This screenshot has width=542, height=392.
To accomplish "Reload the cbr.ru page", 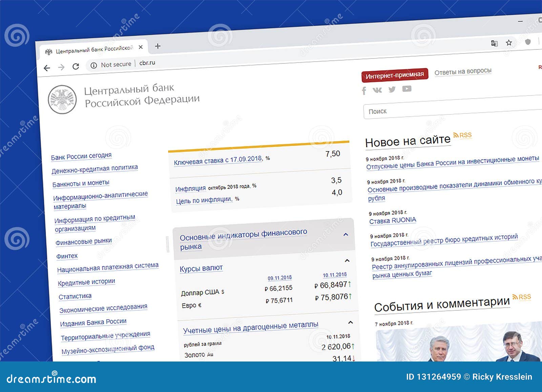I will click(x=76, y=66).
